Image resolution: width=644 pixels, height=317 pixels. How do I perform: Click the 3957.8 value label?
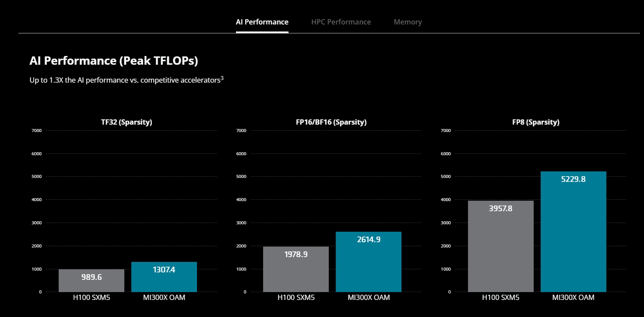coord(501,208)
